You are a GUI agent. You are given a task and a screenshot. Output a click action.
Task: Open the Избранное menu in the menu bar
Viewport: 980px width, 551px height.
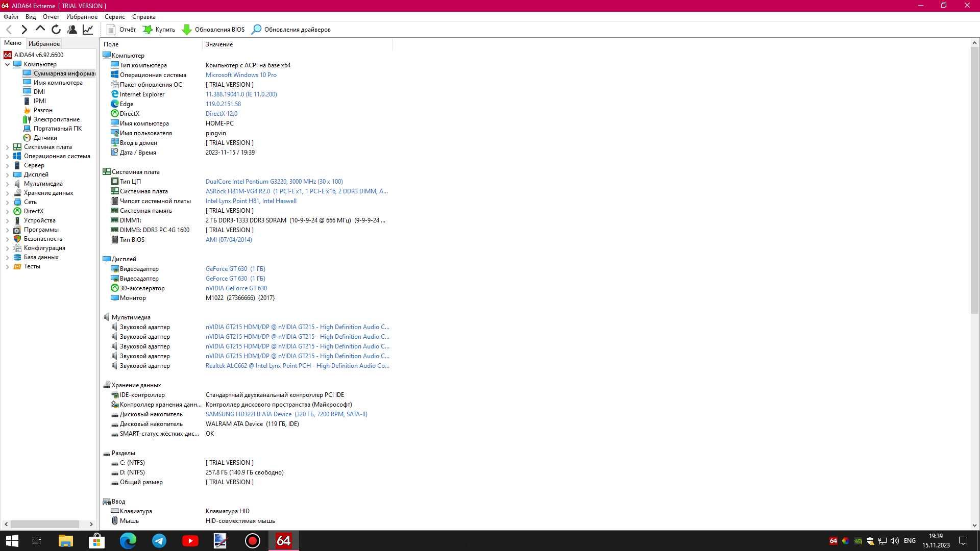[x=82, y=17]
